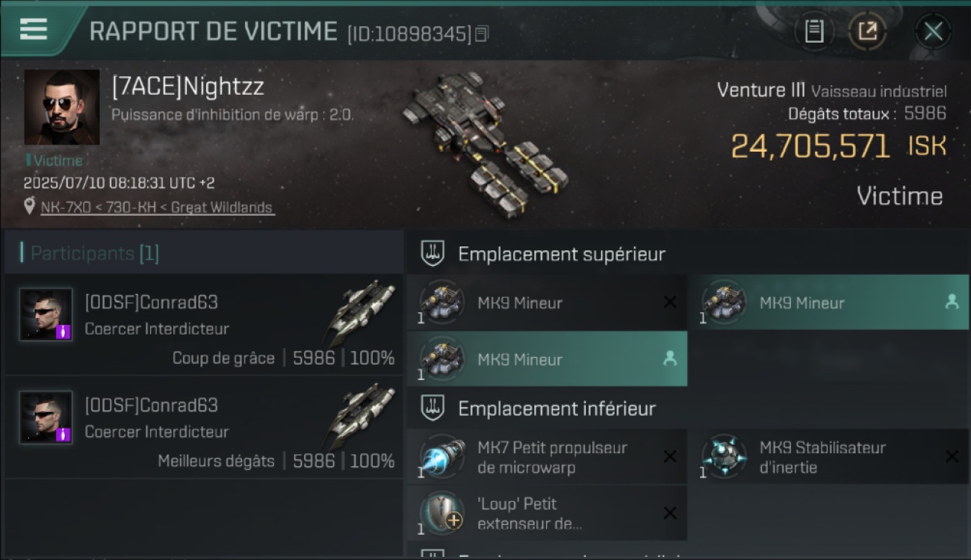Click the share export icon

tap(867, 31)
